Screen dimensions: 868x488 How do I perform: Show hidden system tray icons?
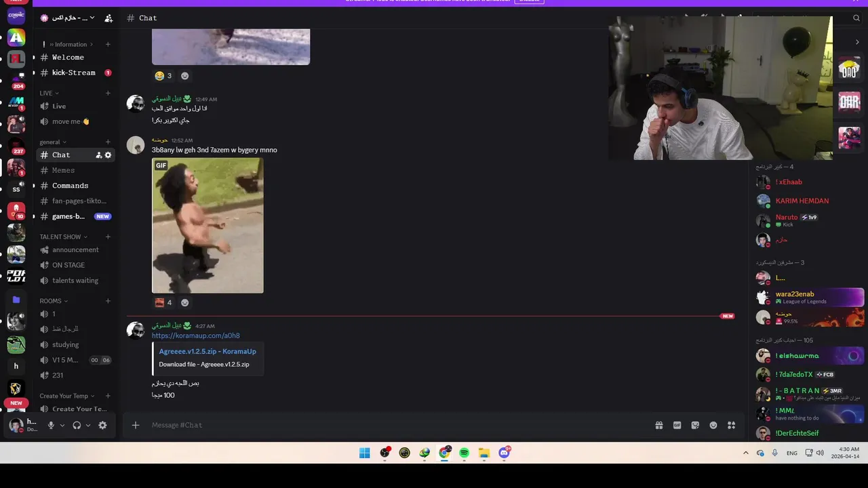pos(746,453)
